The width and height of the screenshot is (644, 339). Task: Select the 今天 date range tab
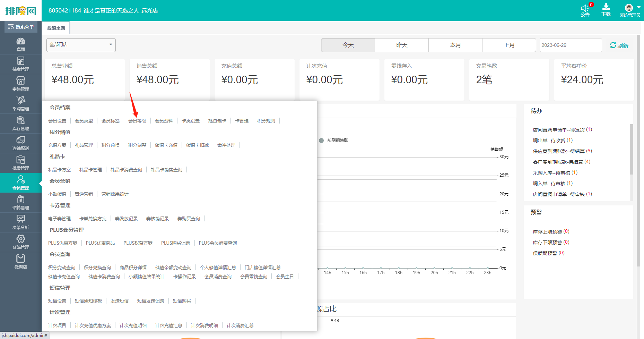point(348,45)
